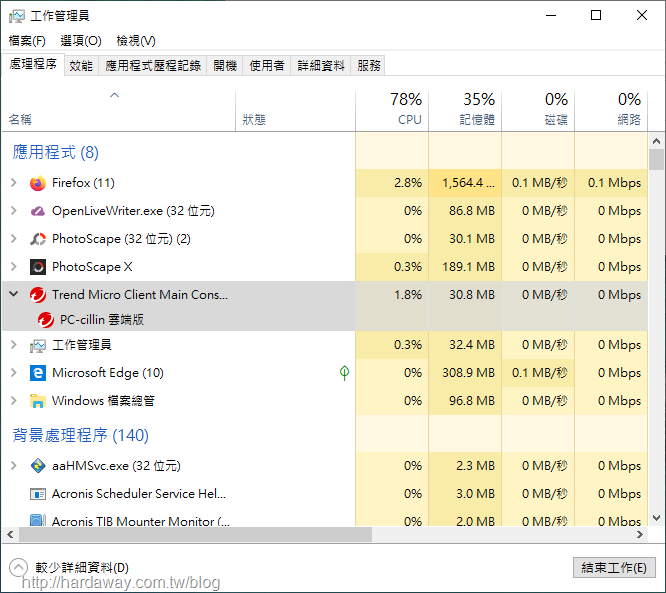666x593 pixels.
Task: Click the horizontal scrollbar thumb
Action: (x=195, y=534)
